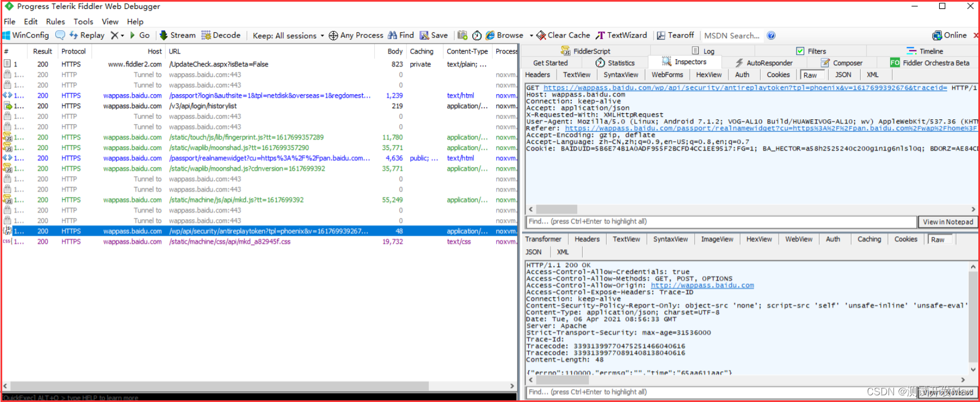Click the MSDN Search input field
This screenshot has width=980, height=402.
click(732, 36)
